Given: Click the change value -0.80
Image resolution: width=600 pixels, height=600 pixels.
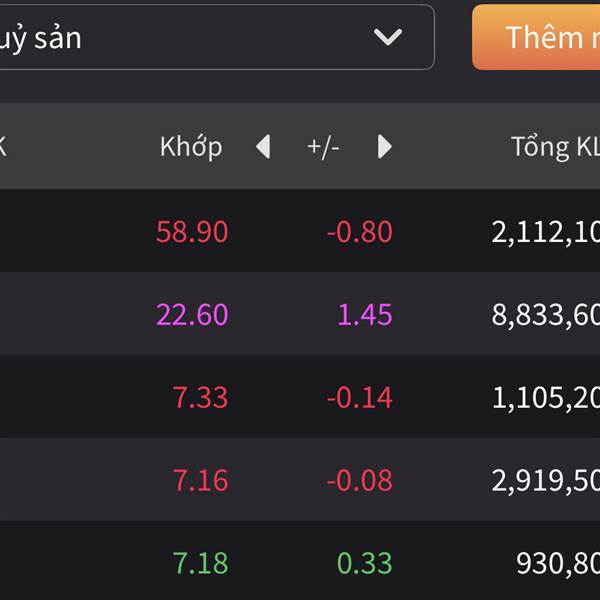Looking at the screenshot, I should (359, 232).
